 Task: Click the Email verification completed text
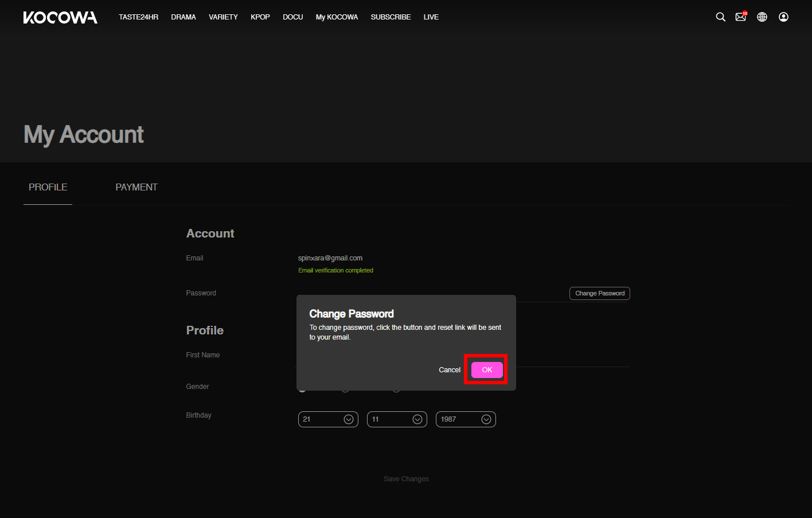point(335,270)
